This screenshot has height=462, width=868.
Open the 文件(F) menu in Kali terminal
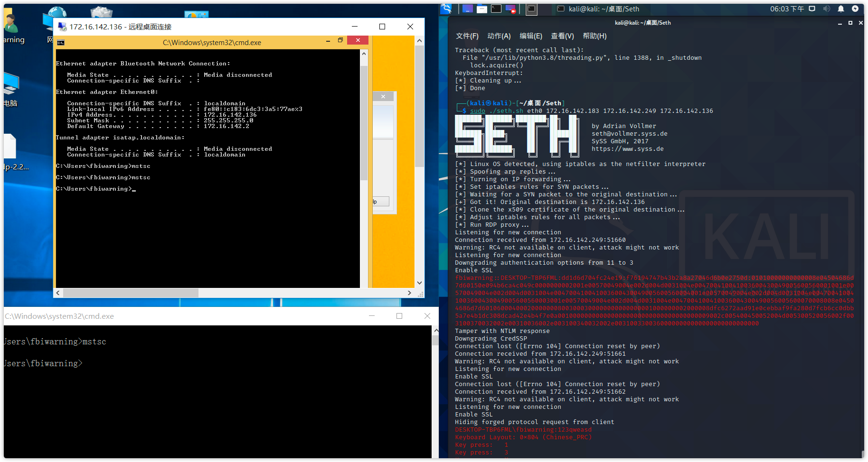(467, 36)
